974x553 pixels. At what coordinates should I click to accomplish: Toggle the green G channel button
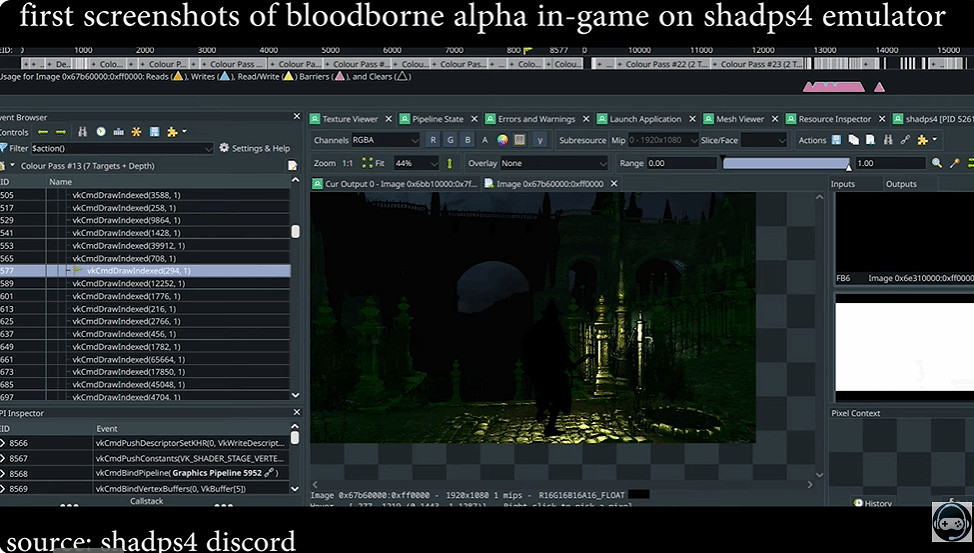450,140
